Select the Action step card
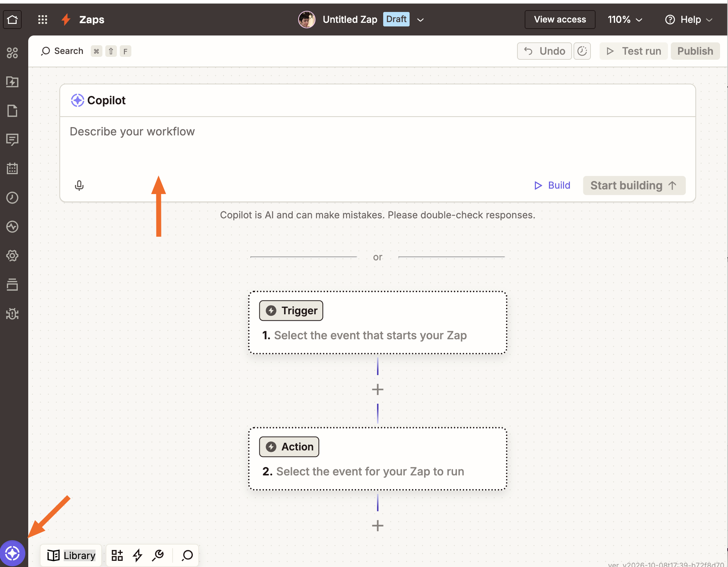728x567 pixels. pyautogui.click(x=377, y=459)
